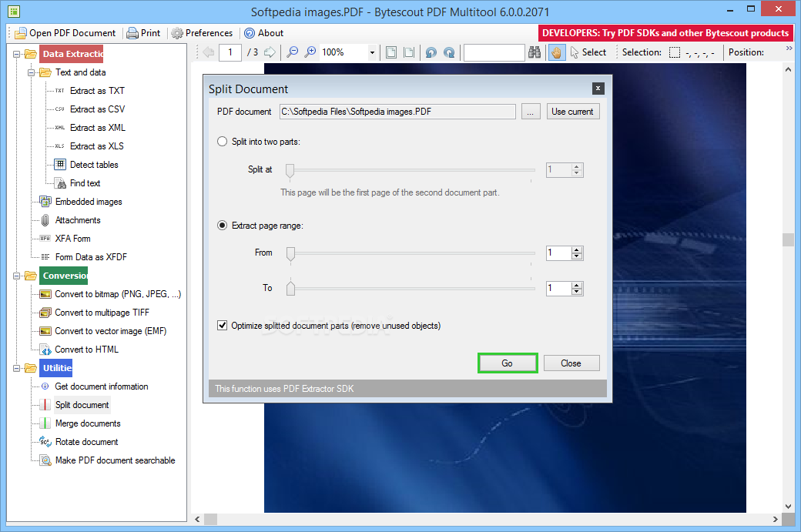Viewport: 801px width, 532px height.
Task: Click the To page slider handle
Action: 290,288
